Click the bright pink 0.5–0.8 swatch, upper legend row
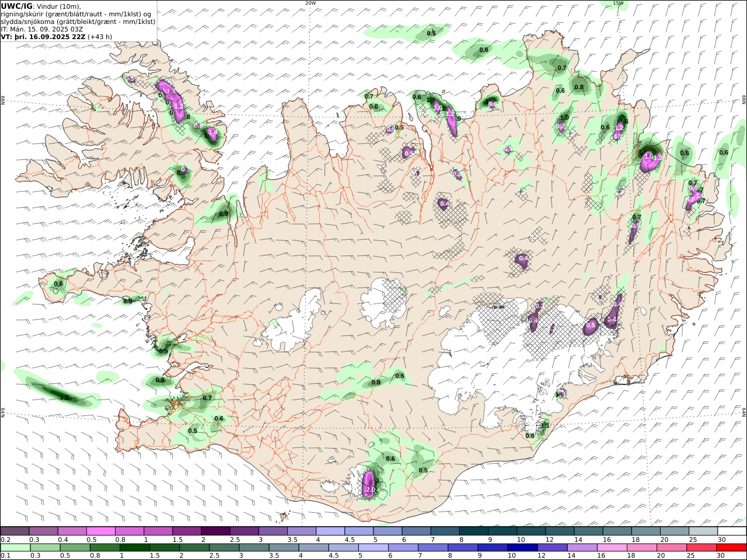The width and height of the screenshot is (747, 560). [101, 531]
